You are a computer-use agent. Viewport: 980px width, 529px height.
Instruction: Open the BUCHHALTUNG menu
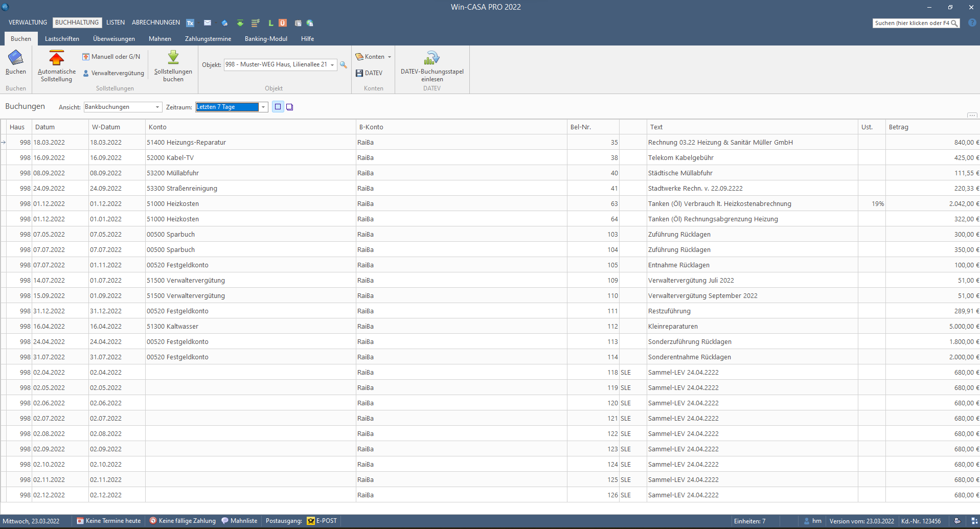[77, 22]
